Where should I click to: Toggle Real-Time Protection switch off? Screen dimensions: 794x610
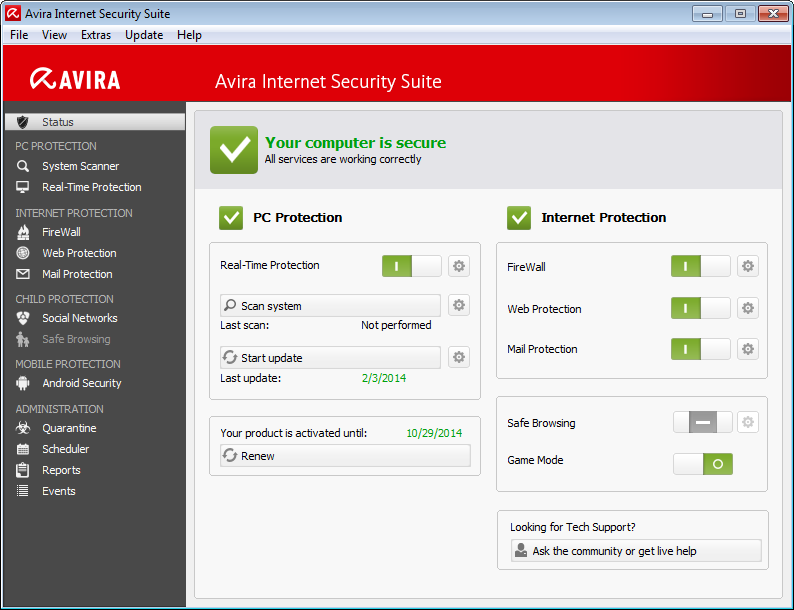point(411,266)
